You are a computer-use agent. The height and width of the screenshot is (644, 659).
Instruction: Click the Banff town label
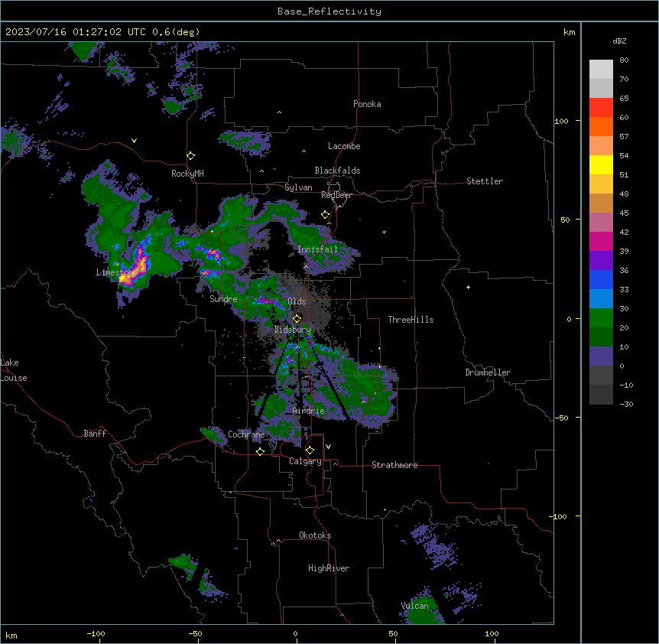(x=95, y=434)
